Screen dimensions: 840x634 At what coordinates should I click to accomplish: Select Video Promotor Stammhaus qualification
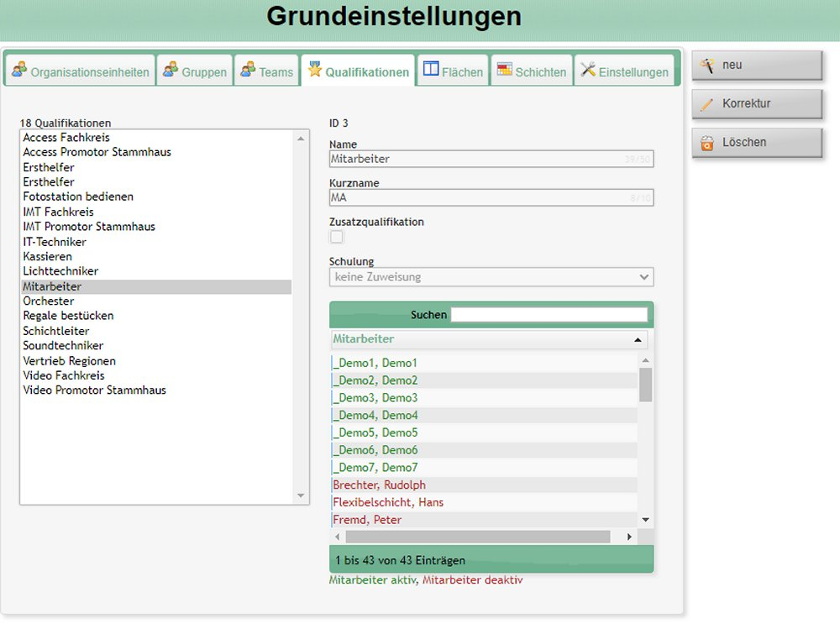pos(156,390)
